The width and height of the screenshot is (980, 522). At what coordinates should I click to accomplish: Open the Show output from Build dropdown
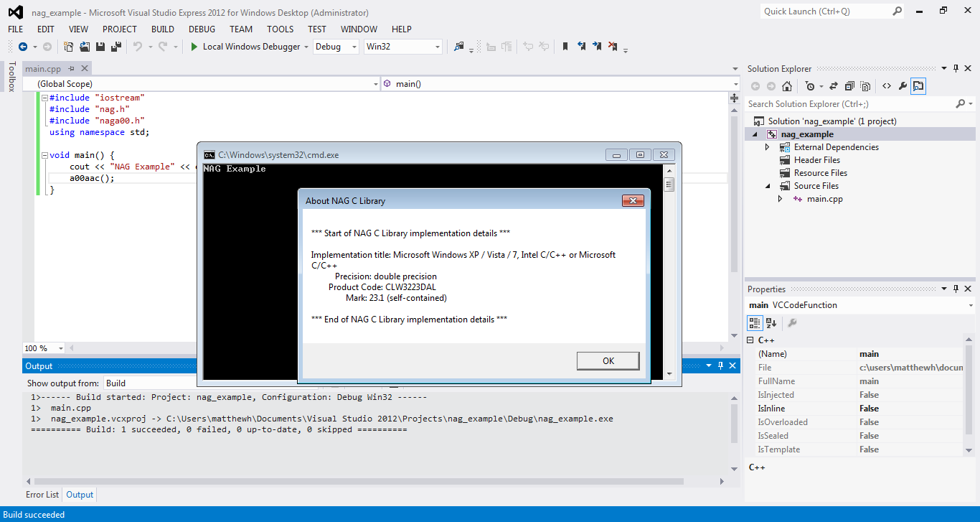151,383
